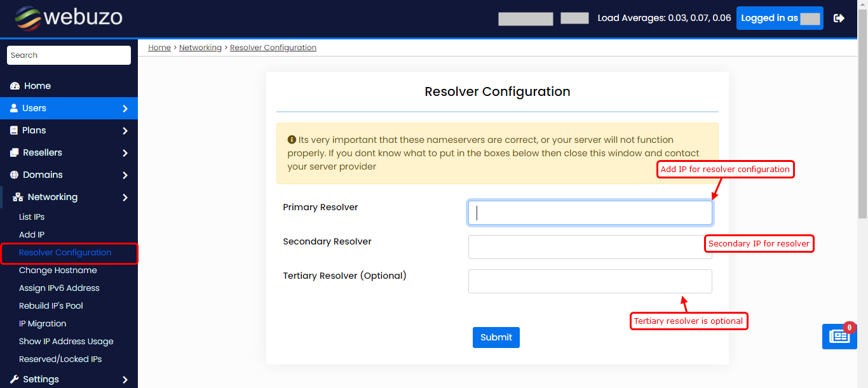The image size is (868, 388).
Task: Click the Home dashboard icon
Action: click(x=15, y=86)
